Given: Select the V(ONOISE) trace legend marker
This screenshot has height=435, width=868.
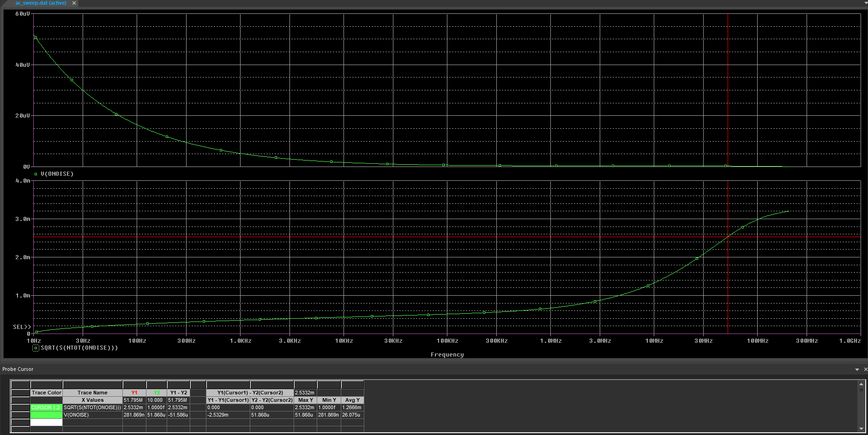Looking at the screenshot, I should [36, 174].
